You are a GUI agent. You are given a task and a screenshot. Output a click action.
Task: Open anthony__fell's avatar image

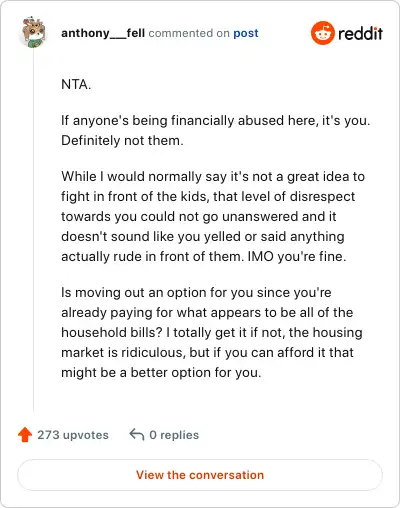click(x=33, y=32)
